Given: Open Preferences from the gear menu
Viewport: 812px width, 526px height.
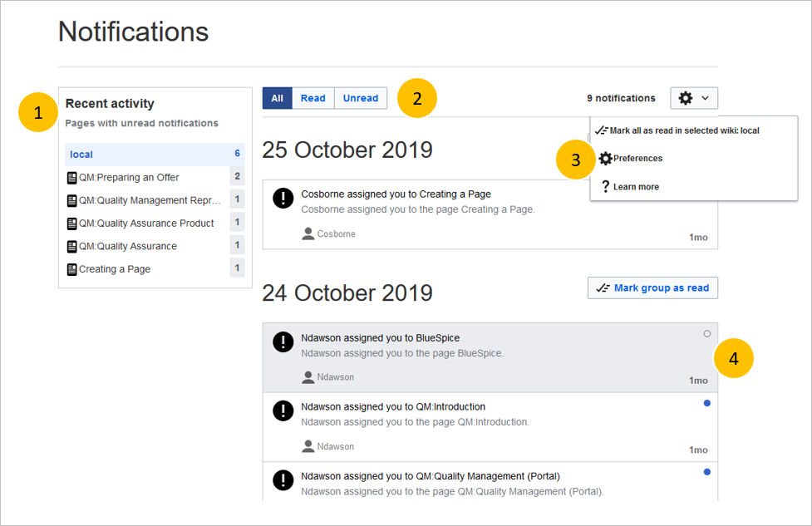Looking at the screenshot, I should coord(694,159).
